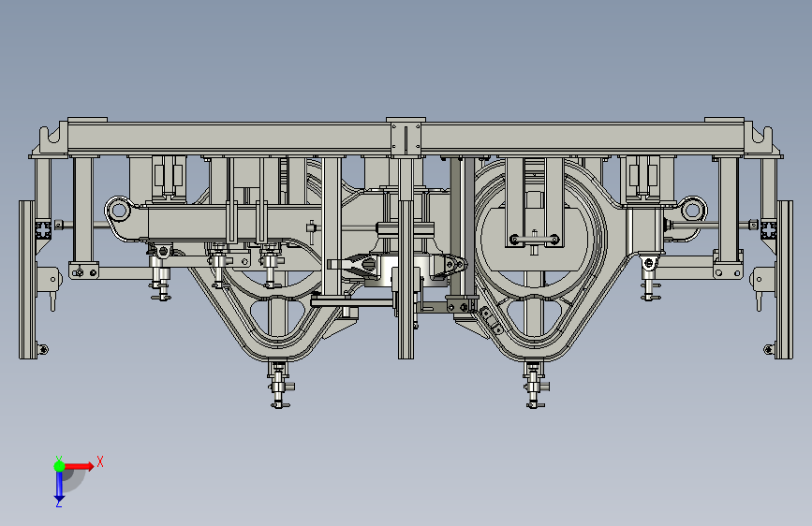Select the right lifting eye ring on the side frame

pos(692,211)
